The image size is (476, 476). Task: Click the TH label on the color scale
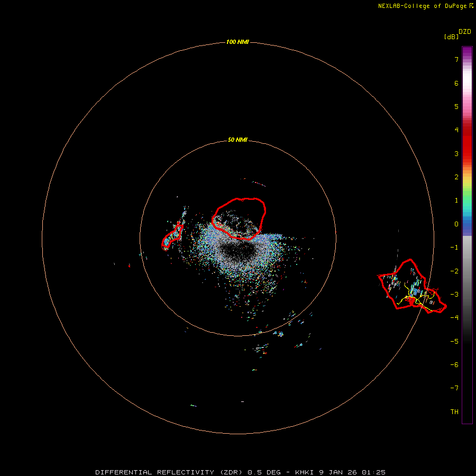tap(454, 412)
